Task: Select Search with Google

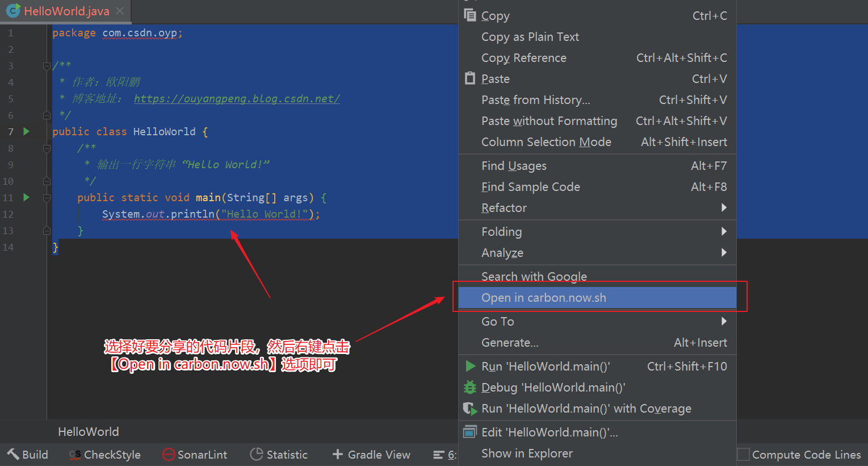Action: point(597,277)
